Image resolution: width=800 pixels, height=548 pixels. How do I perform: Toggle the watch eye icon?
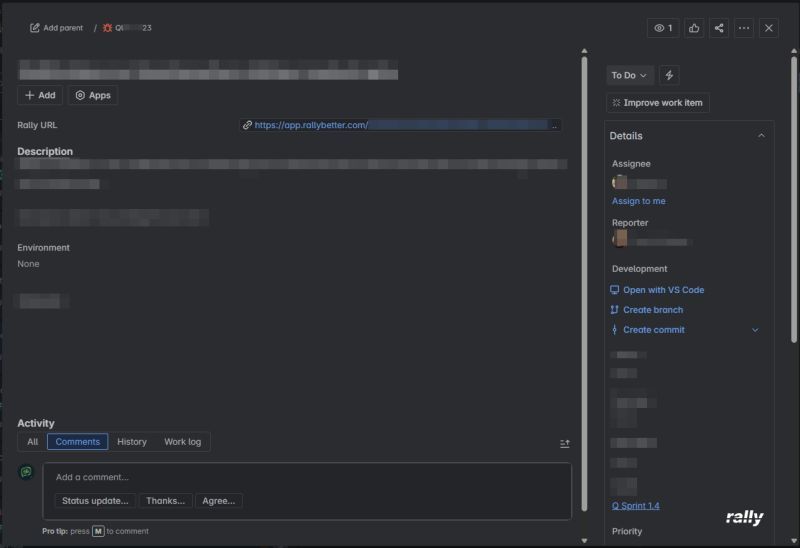coord(663,28)
